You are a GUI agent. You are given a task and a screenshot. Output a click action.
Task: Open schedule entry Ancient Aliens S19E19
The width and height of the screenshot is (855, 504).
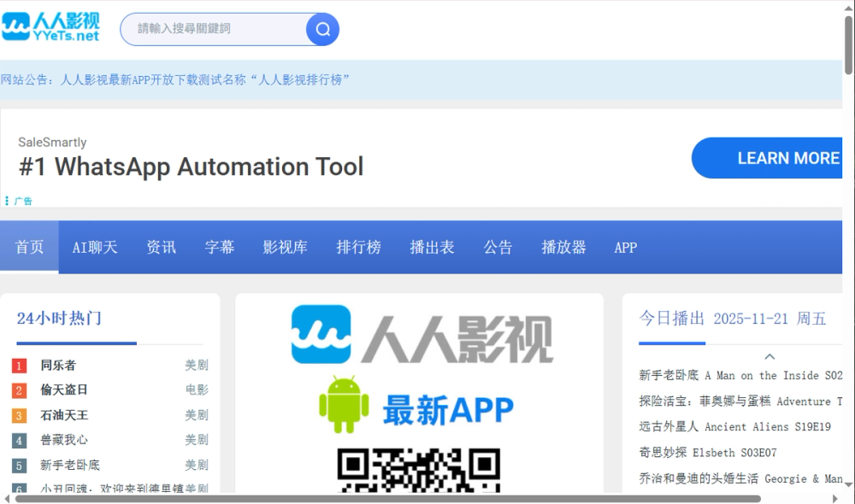pos(735,426)
